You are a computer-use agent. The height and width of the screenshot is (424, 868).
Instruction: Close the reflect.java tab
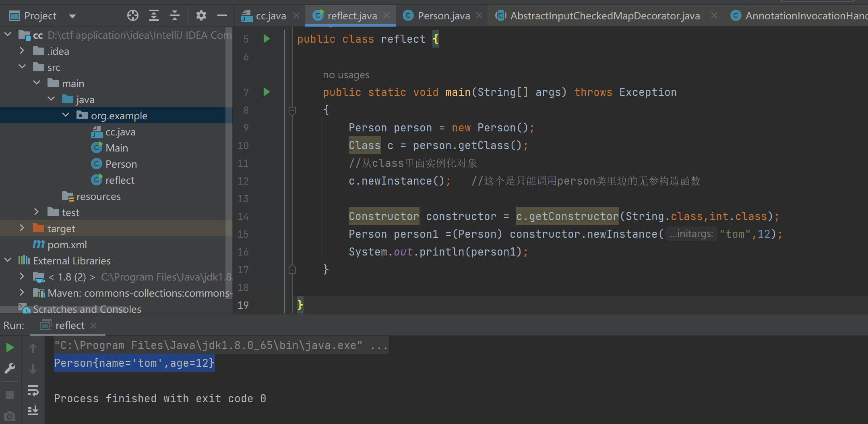386,16
